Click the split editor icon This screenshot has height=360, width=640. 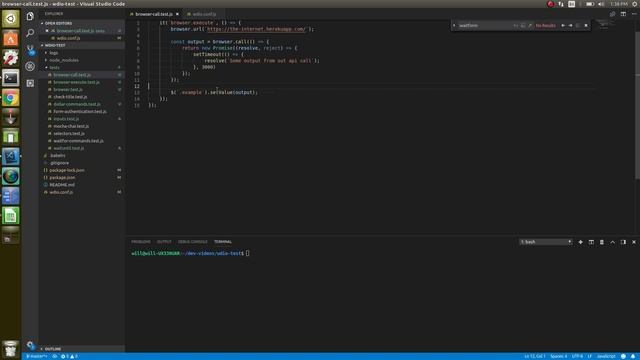[623, 14]
